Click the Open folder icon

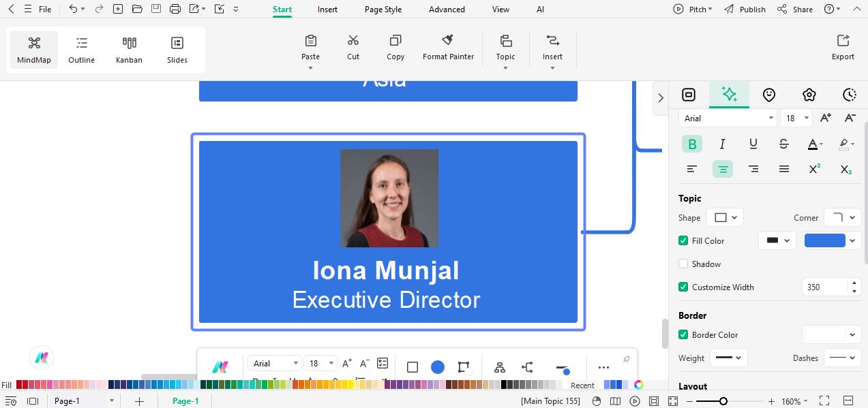coord(137,10)
